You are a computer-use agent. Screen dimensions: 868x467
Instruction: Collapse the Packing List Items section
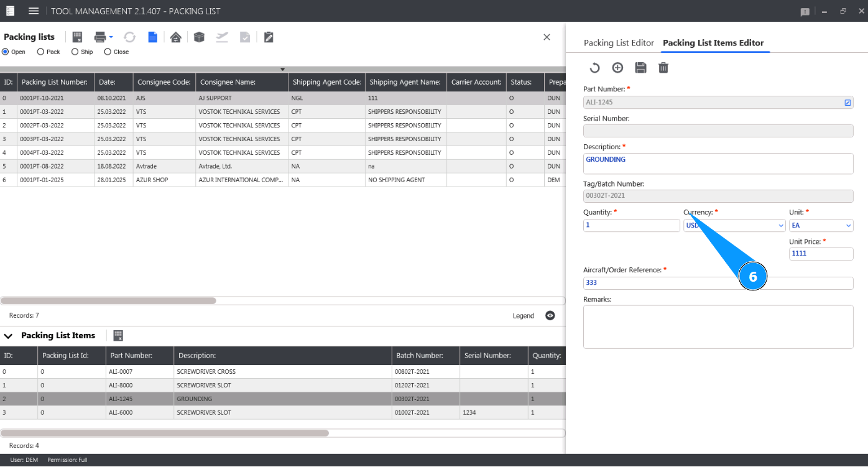click(9, 336)
